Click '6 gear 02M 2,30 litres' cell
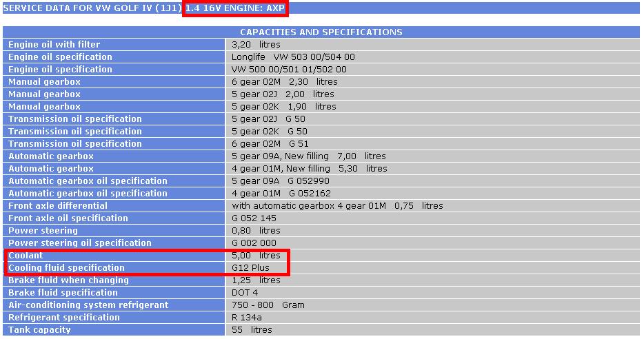 click(285, 82)
